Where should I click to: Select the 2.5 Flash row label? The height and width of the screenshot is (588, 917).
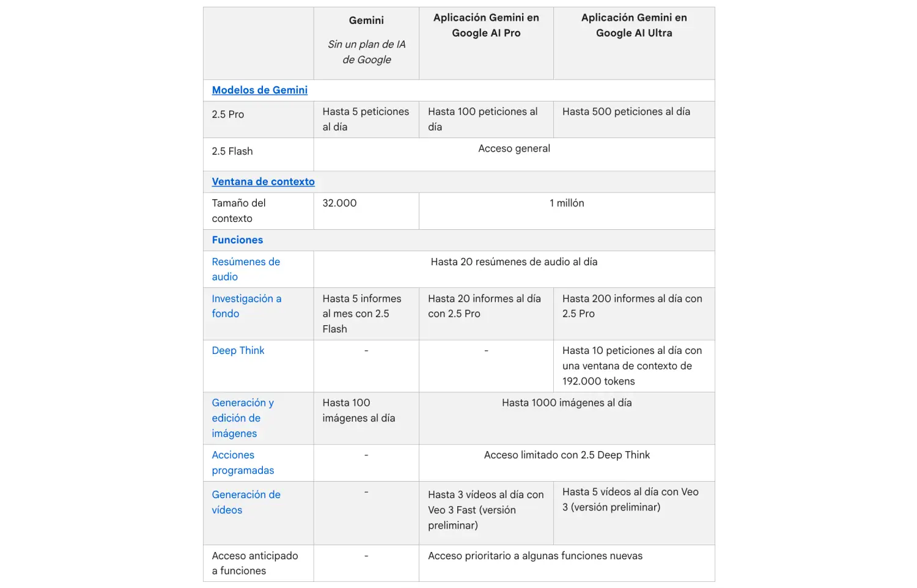click(x=232, y=151)
